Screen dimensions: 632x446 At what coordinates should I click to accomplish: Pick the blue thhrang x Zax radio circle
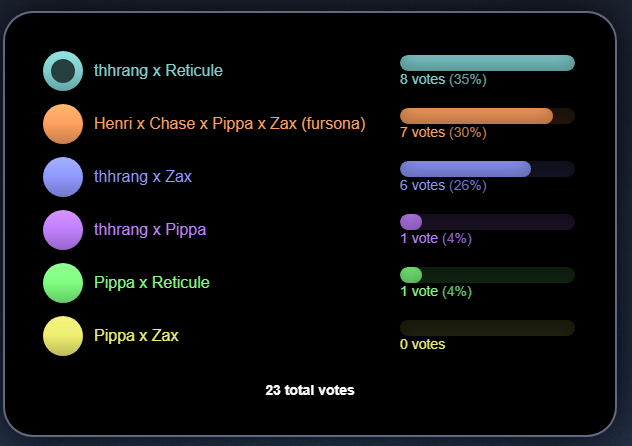coord(63,177)
